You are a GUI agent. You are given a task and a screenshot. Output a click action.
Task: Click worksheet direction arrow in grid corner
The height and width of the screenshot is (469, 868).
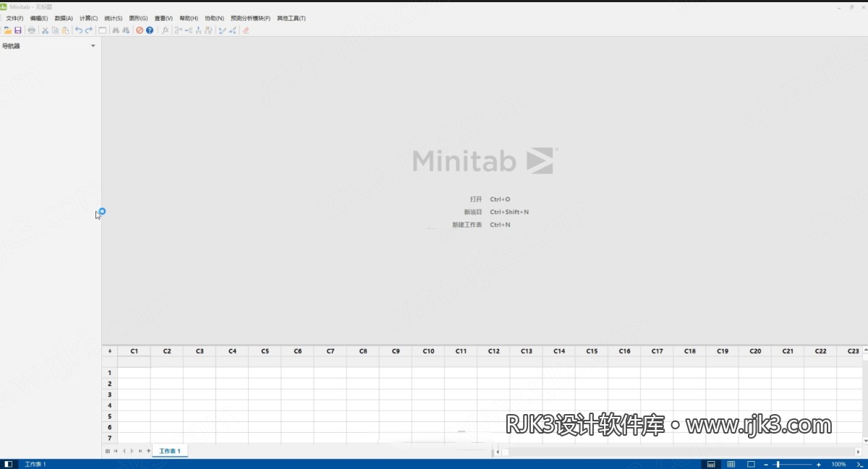tap(109, 350)
